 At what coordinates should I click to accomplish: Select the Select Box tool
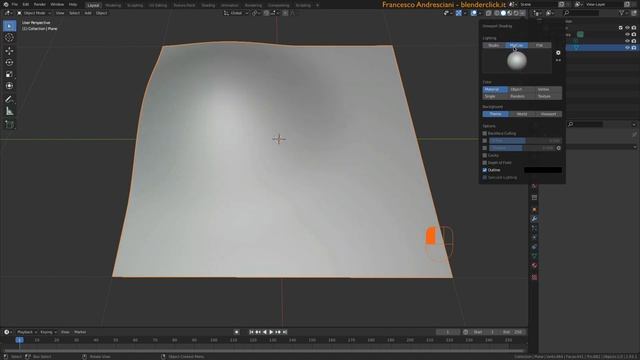tap(9, 26)
